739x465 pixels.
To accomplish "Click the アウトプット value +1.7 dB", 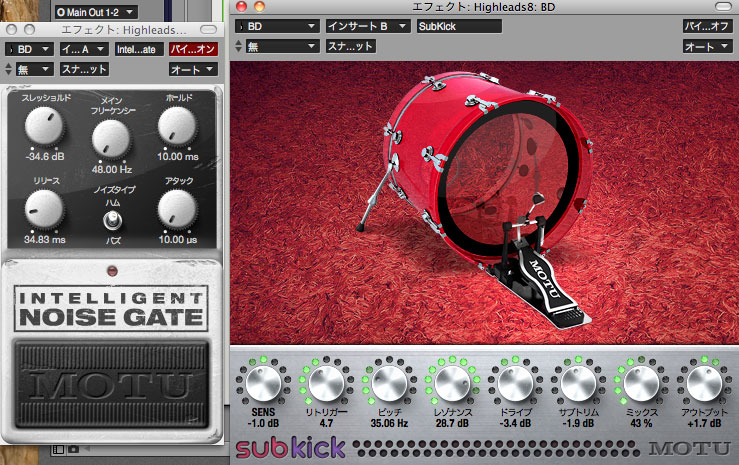I will tap(704, 423).
